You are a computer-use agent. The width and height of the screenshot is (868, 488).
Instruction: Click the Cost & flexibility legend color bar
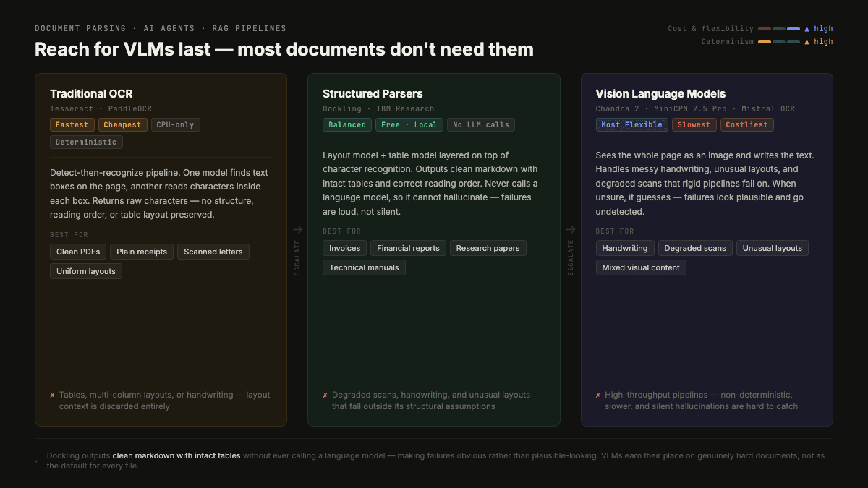[x=779, y=29]
